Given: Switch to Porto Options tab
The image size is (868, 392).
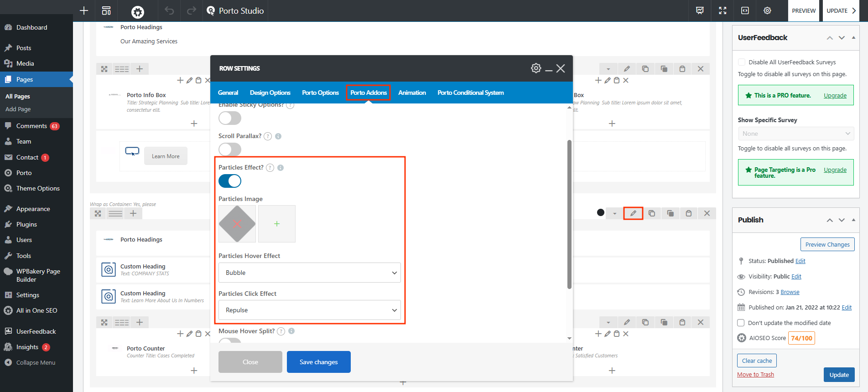Looking at the screenshot, I should (320, 93).
